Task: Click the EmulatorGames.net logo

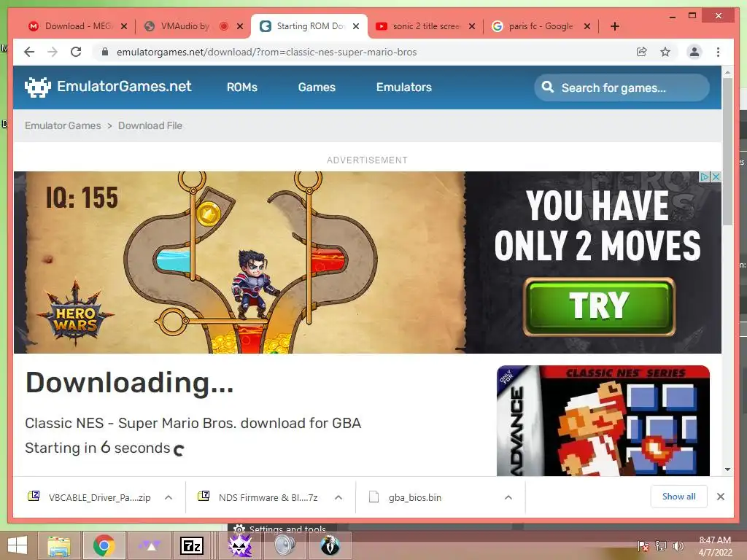Action: pyautogui.click(x=108, y=87)
